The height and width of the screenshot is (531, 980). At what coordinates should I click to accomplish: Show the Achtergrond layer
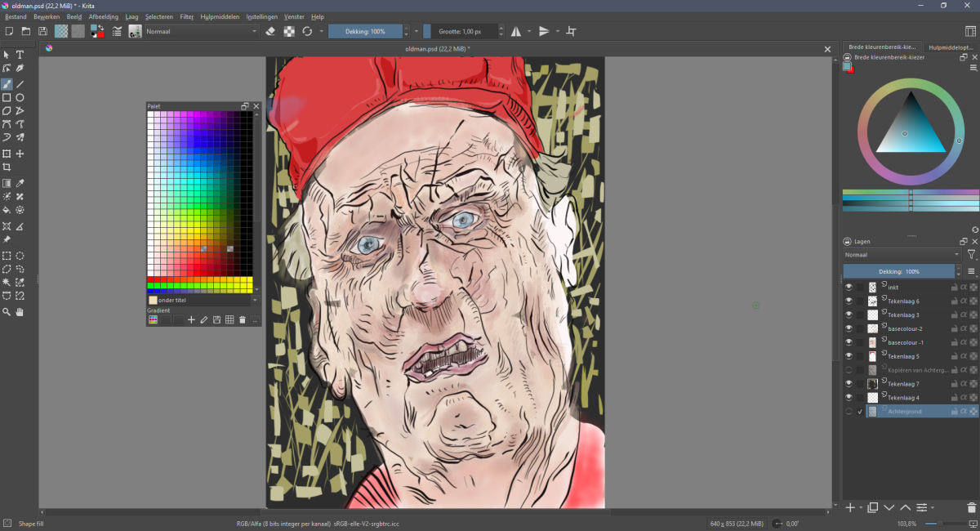(849, 412)
